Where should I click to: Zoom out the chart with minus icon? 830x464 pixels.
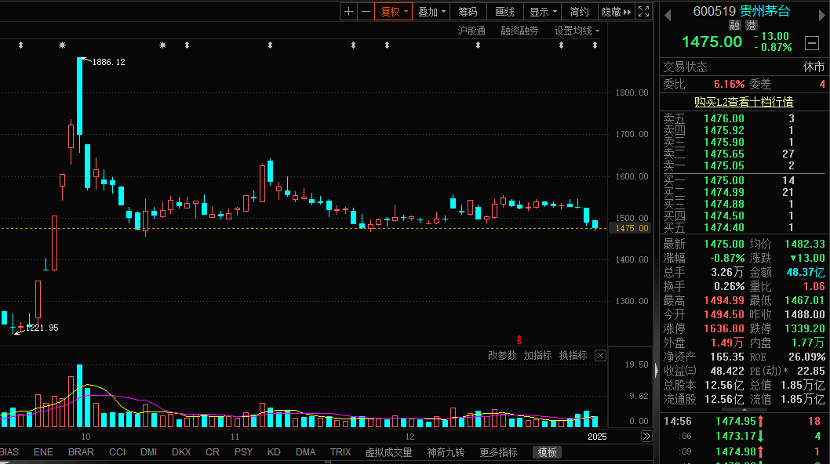coord(365,12)
